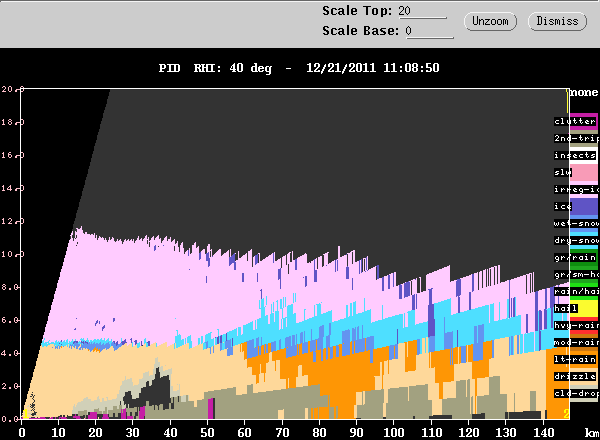
Task: Click the 140 km range axis label
Action: [x=543, y=433]
